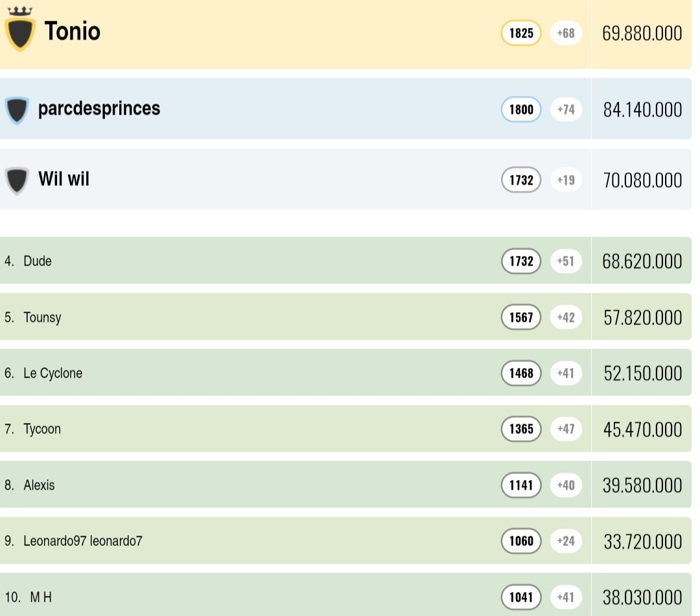Select tenth-place manager M H
Screen dimensions: 700x616
coord(41,597)
